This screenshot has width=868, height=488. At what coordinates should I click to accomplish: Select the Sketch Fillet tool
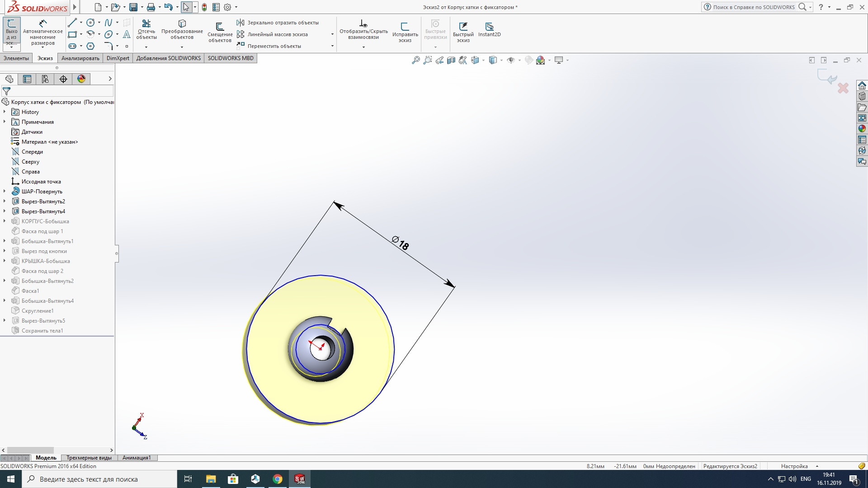point(108,46)
